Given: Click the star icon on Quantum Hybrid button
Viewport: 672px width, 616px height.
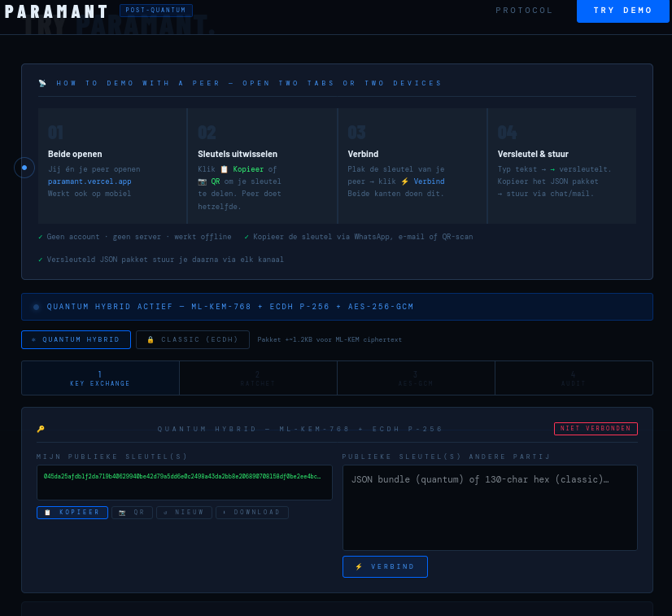Looking at the screenshot, I should [x=34, y=339].
